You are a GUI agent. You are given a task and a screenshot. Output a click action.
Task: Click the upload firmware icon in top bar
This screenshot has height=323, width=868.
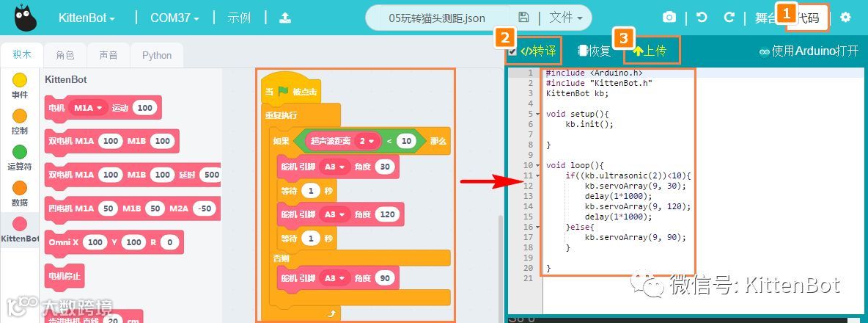(x=284, y=18)
